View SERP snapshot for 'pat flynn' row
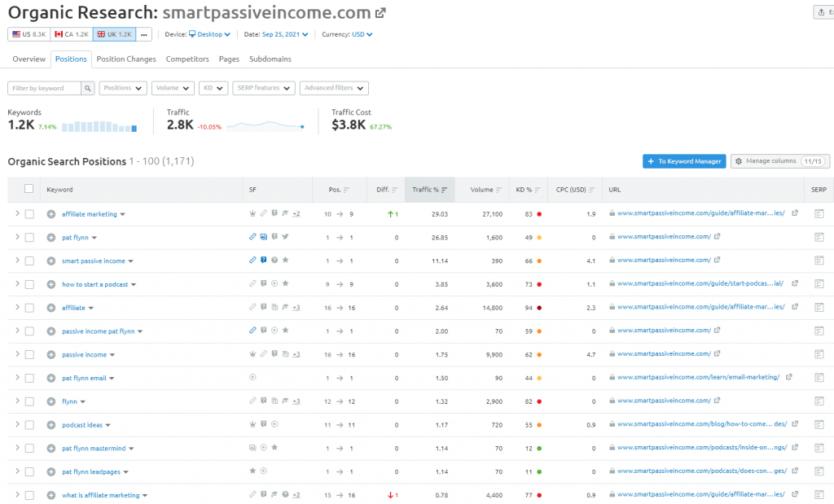 (x=819, y=237)
